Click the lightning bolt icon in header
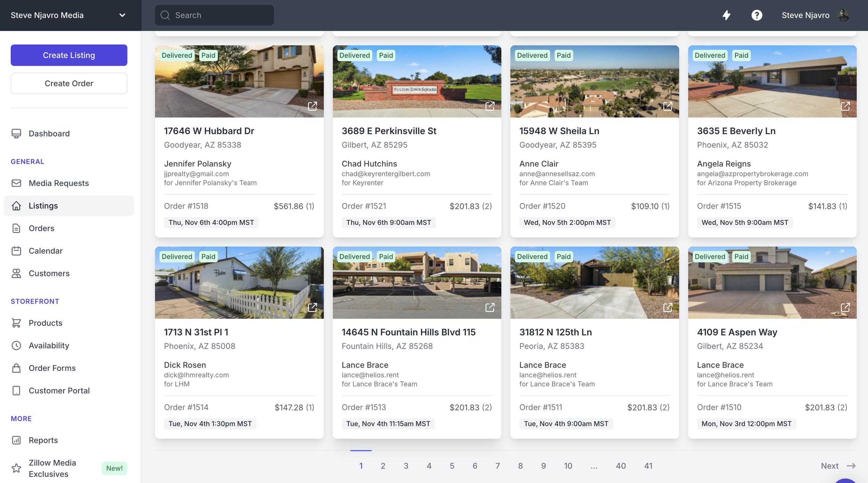 coord(726,15)
